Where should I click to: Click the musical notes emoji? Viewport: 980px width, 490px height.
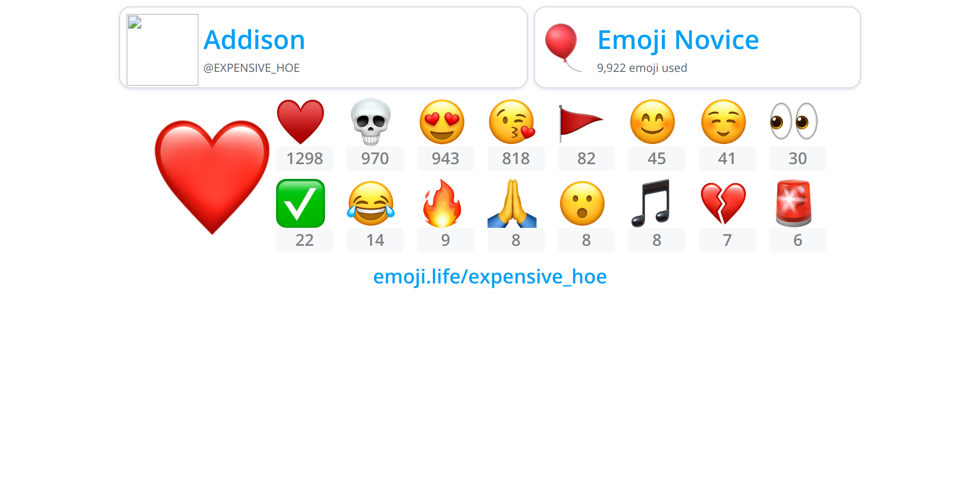651,203
